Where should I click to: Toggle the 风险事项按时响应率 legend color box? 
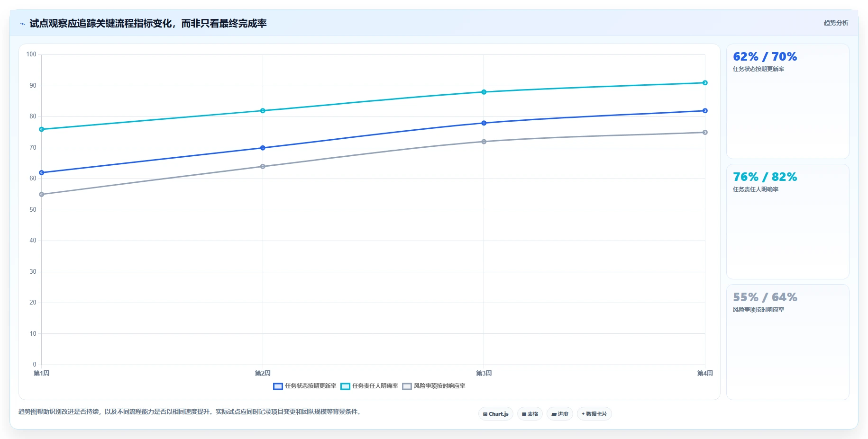[x=407, y=386]
